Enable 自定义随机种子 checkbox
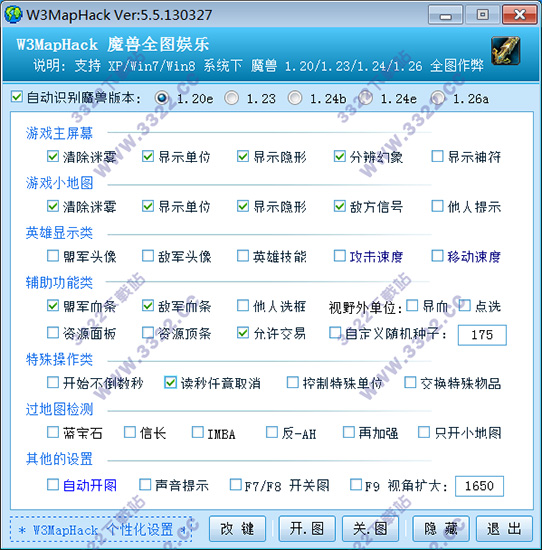Screen dimensions: 542x550 point(335,332)
